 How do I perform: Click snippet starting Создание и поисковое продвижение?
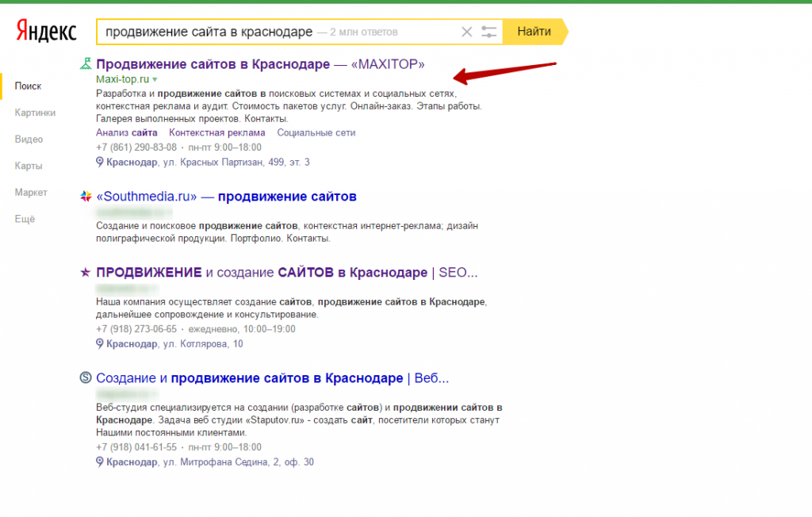(287, 232)
